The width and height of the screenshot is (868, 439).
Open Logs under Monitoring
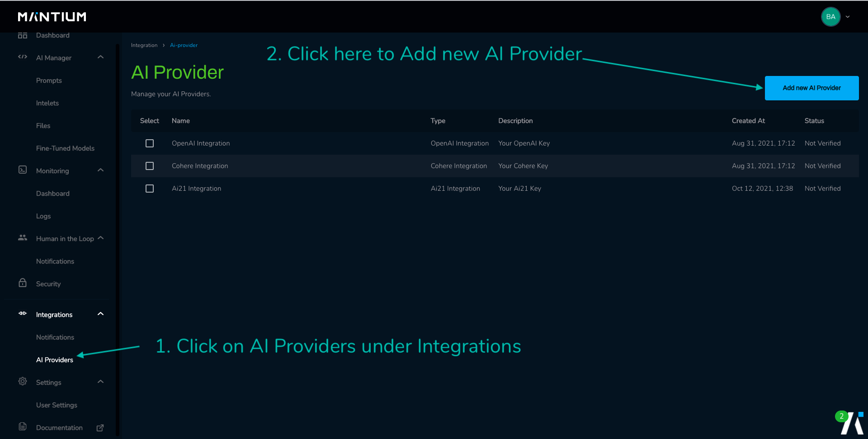[x=43, y=216]
